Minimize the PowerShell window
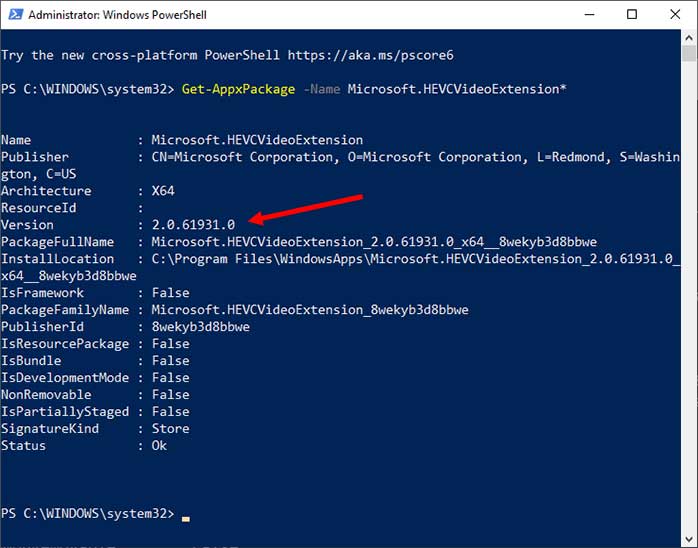Viewport: 698px width, 548px height. click(587, 15)
